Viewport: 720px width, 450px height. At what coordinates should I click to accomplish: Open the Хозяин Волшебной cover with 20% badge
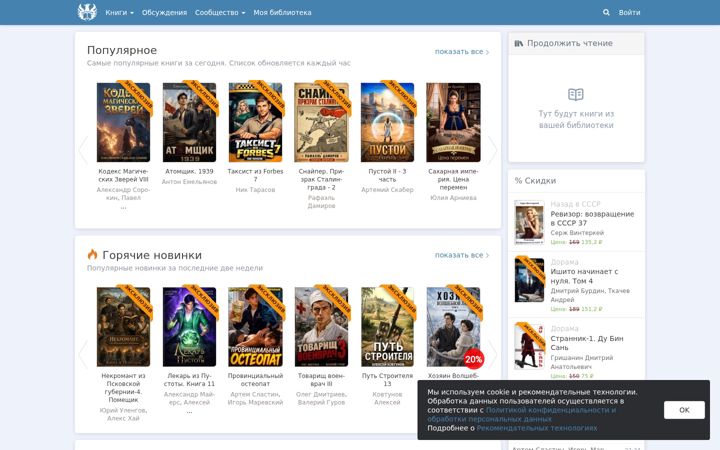(x=453, y=326)
